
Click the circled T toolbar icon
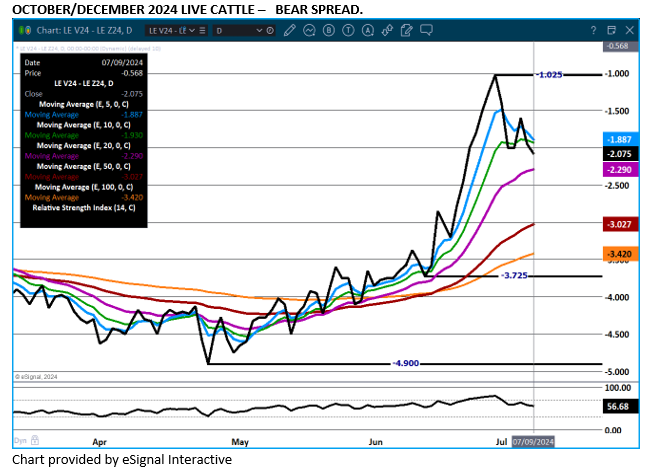tap(348, 31)
